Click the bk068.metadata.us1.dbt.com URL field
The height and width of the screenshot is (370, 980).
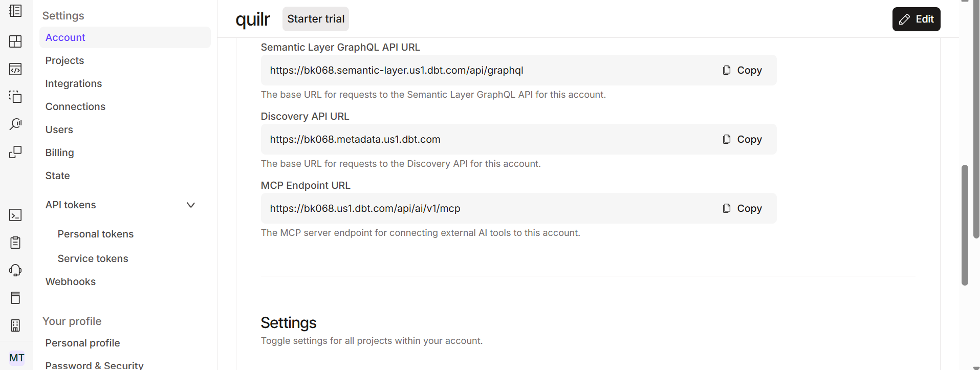coord(519,139)
